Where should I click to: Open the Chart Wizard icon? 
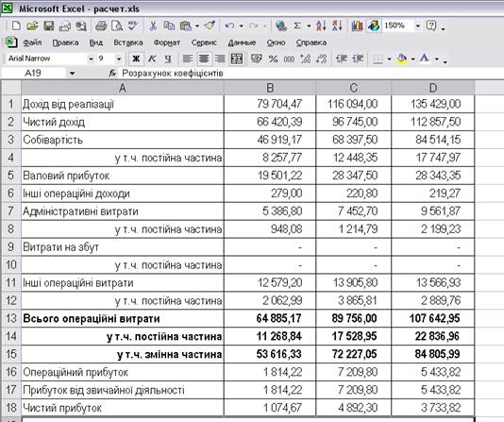pyautogui.click(x=357, y=25)
